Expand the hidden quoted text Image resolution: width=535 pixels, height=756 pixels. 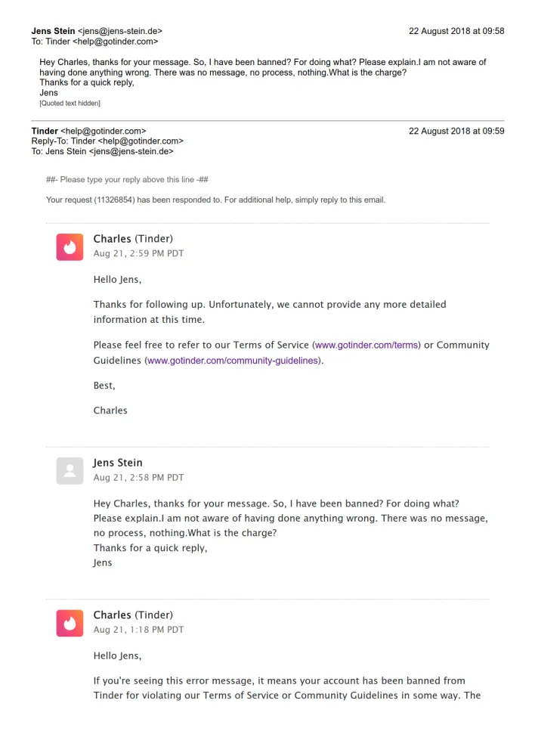pos(70,103)
